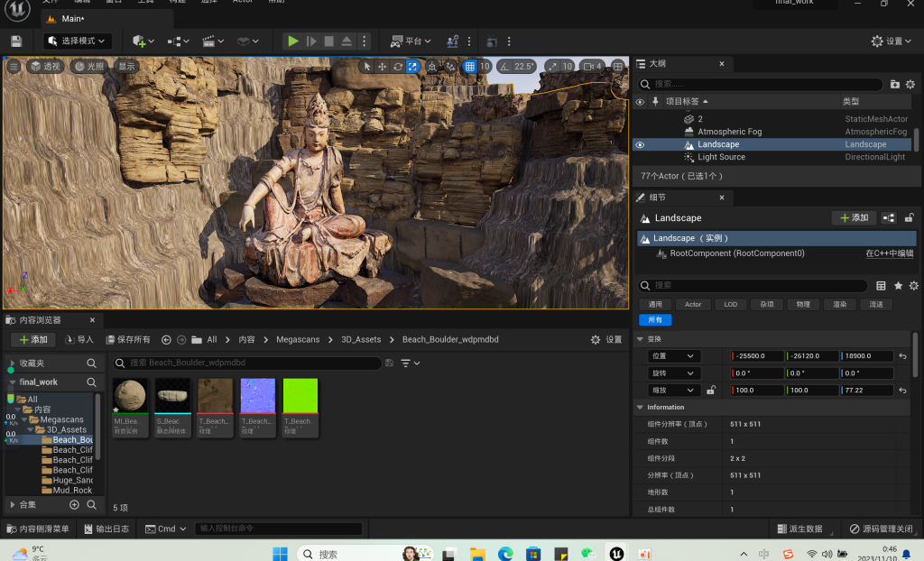Start Play in Editor with the green arrow
924x561 pixels.
click(293, 41)
